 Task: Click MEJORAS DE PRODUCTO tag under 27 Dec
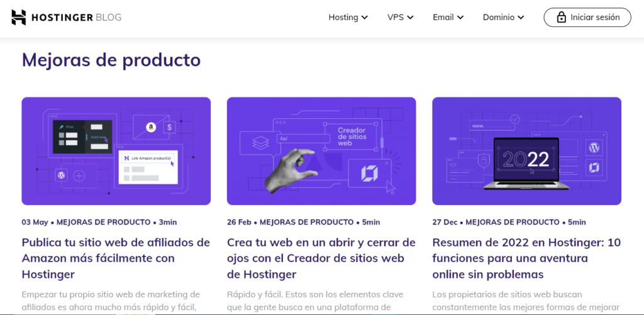coord(513,222)
